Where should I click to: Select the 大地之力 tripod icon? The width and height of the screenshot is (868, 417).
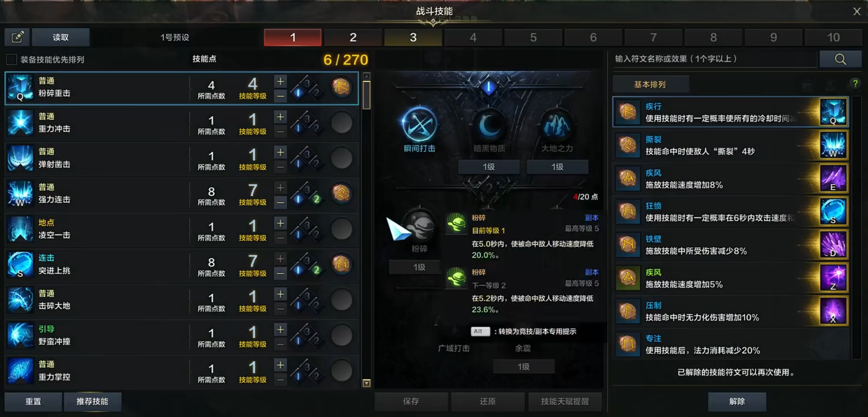coord(557,125)
